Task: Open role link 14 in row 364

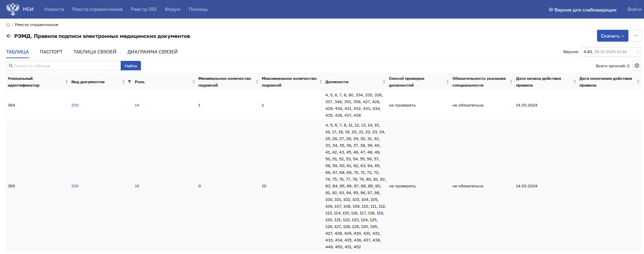Action: (137, 105)
